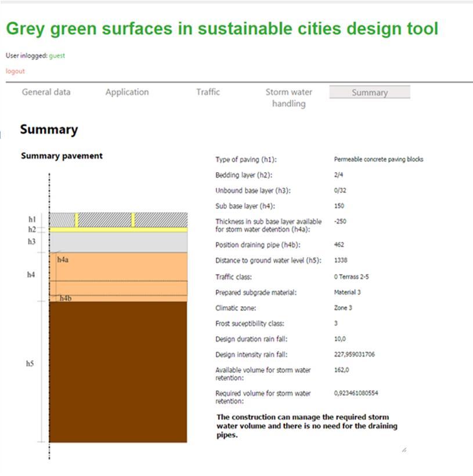Click the '162,0' available volume value
This screenshot has height=476, width=473.
click(x=341, y=370)
